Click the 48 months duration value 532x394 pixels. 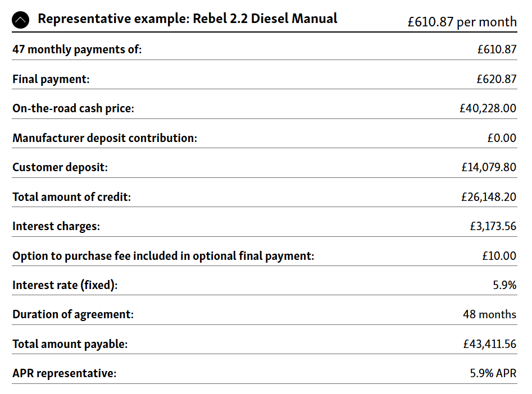click(489, 314)
